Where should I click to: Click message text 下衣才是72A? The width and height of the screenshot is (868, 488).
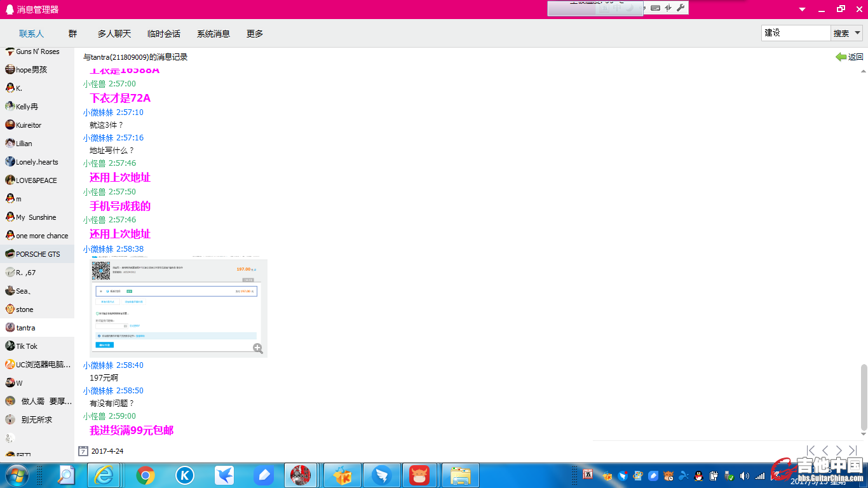click(120, 98)
